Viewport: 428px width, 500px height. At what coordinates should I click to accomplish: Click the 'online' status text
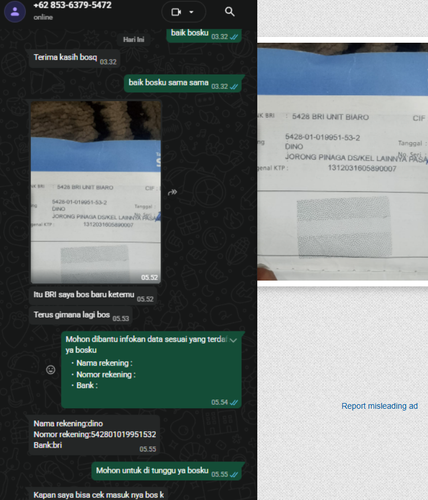(43, 17)
